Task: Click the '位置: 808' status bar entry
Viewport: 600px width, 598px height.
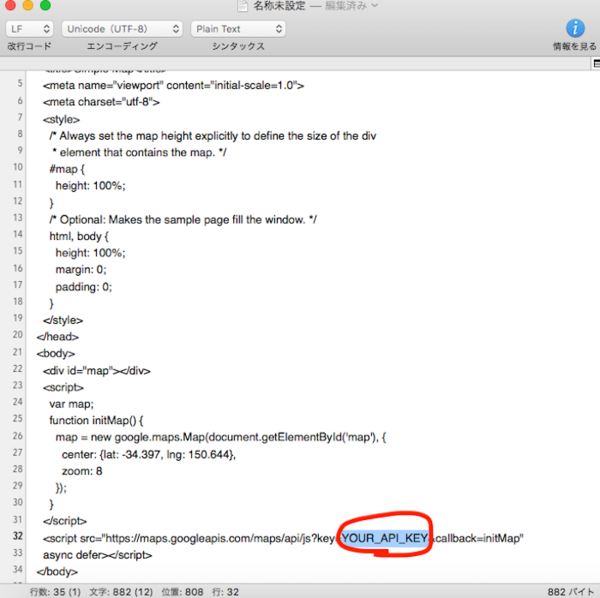Action: (x=182, y=592)
